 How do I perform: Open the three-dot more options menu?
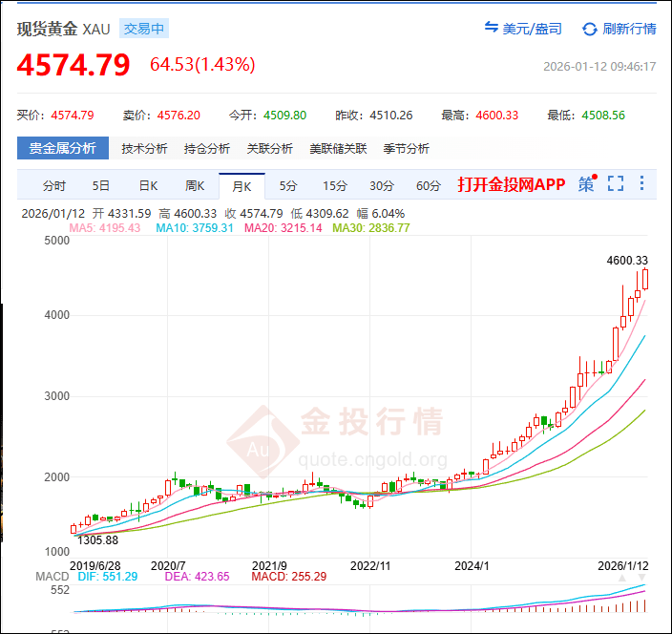point(641,184)
